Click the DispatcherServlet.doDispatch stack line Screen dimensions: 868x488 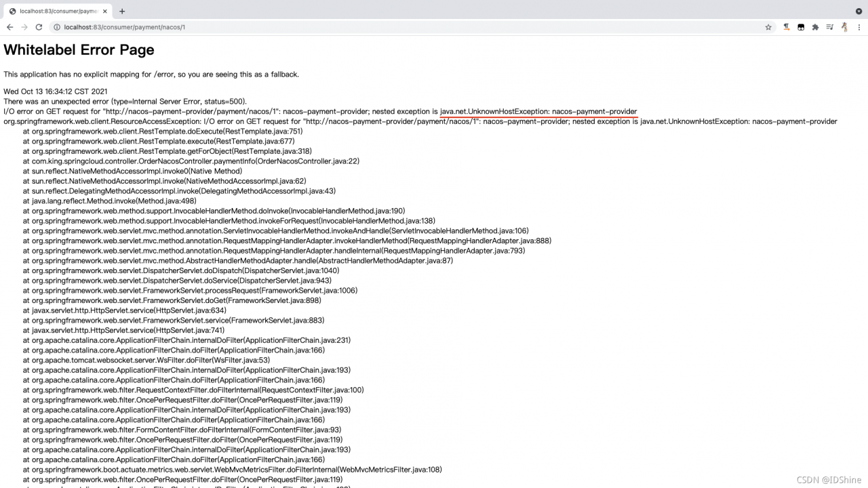(181, 270)
